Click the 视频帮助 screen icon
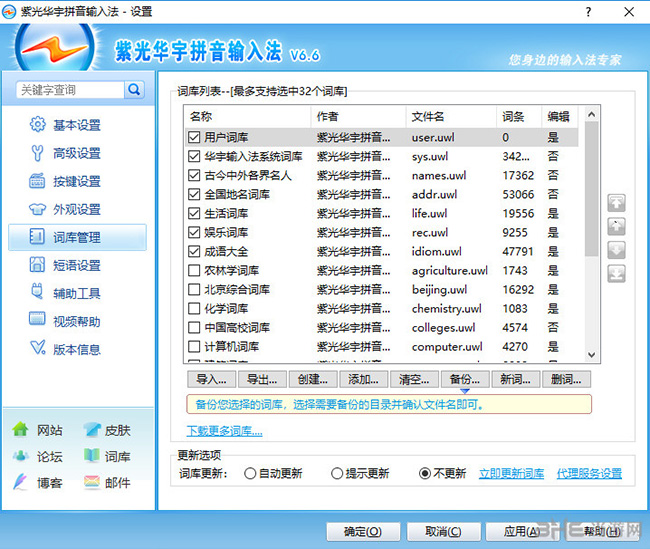 tap(37, 319)
